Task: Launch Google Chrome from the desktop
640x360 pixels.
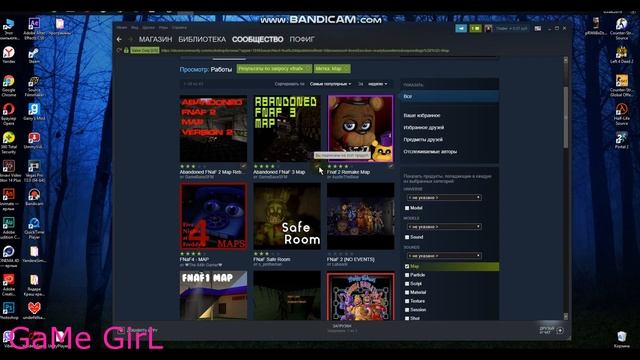Action: point(9,86)
